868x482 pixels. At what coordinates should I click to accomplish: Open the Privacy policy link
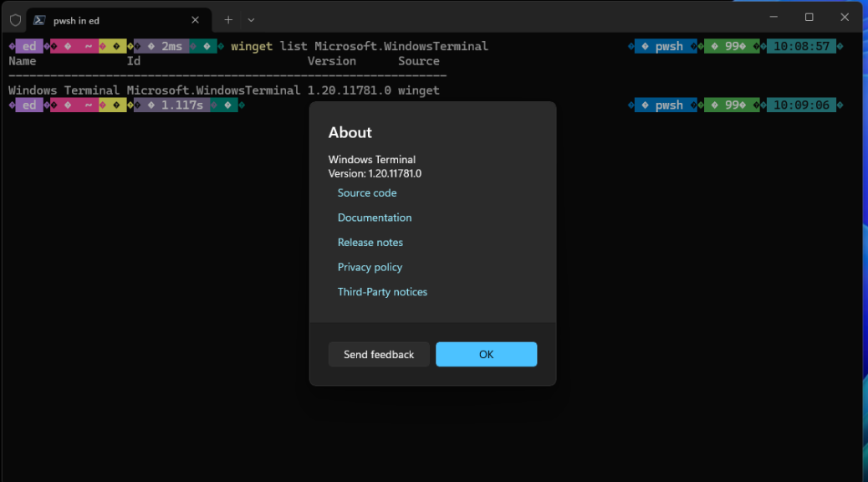(x=370, y=267)
